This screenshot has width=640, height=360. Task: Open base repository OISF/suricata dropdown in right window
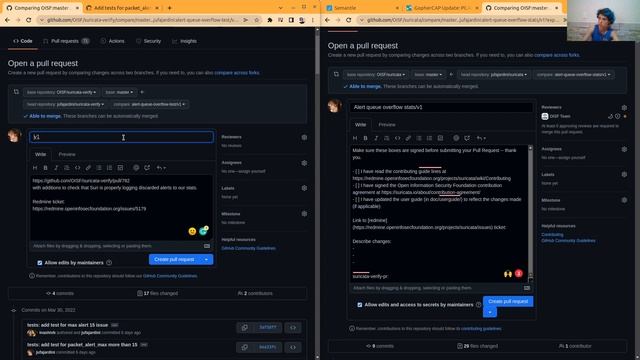pos(376,75)
